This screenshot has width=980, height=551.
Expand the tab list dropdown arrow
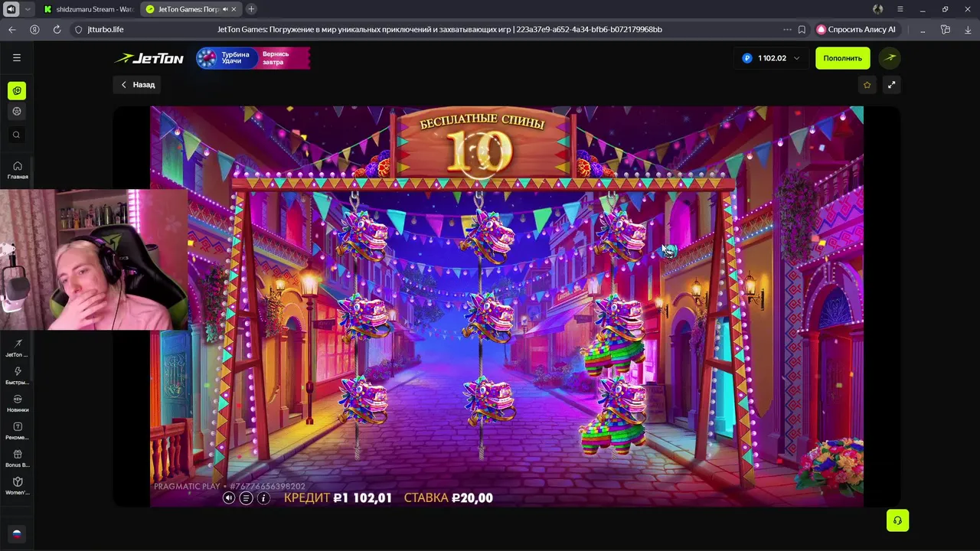coord(28,9)
